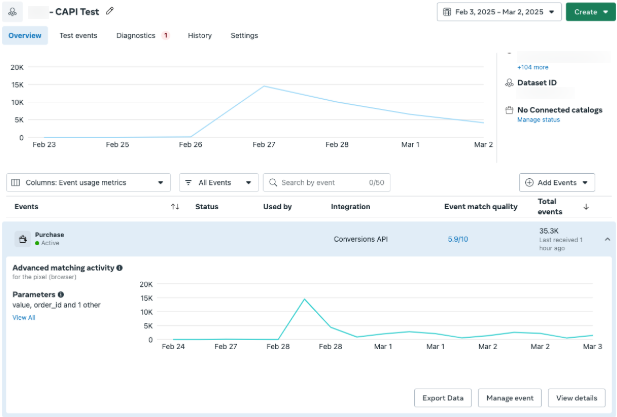The width and height of the screenshot is (617, 417).
Task: Open the All Events filter dropdown
Action: (219, 183)
